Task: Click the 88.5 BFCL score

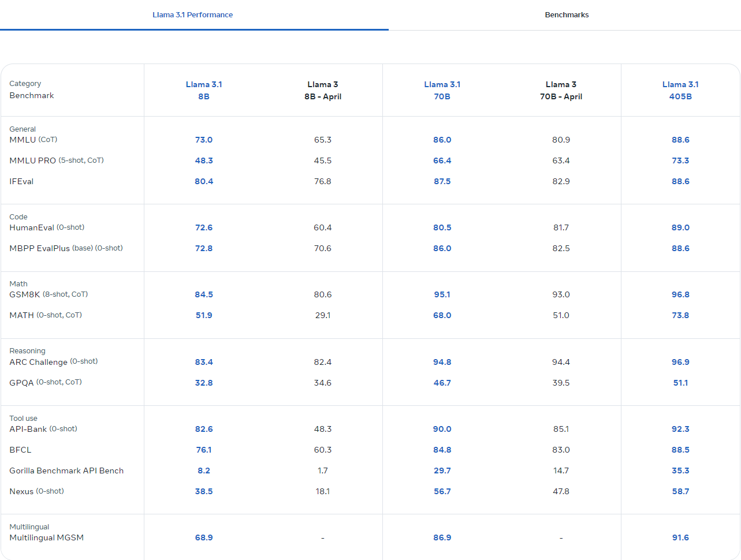Action: point(680,450)
